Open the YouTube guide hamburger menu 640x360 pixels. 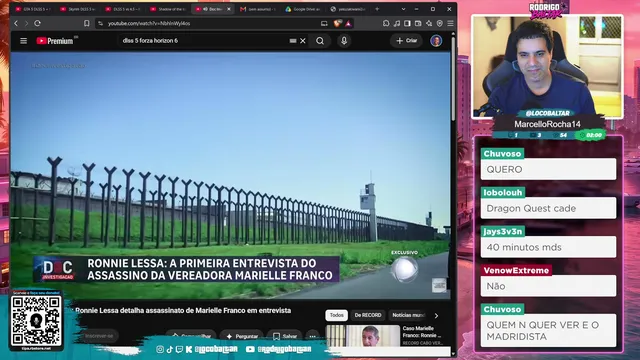pos(24,41)
